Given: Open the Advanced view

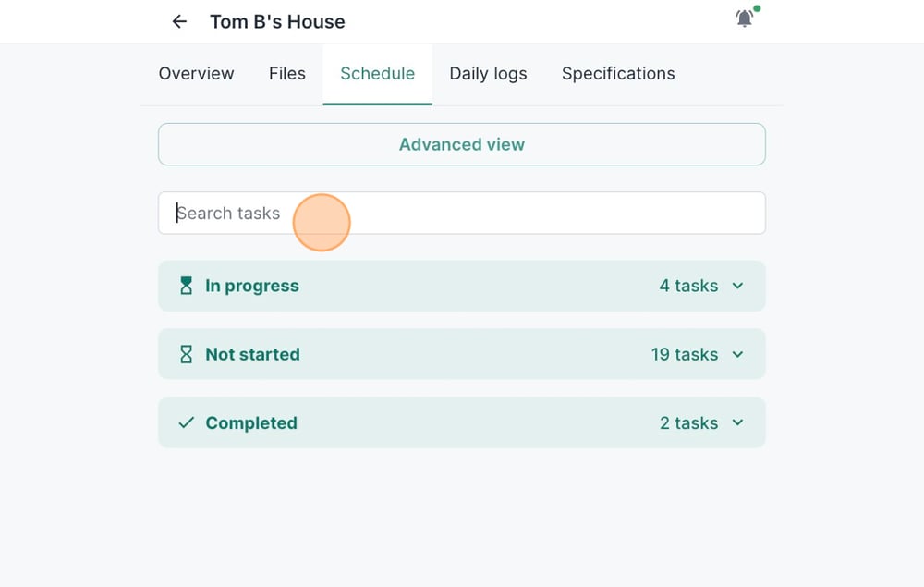Looking at the screenshot, I should [x=462, y=144].
